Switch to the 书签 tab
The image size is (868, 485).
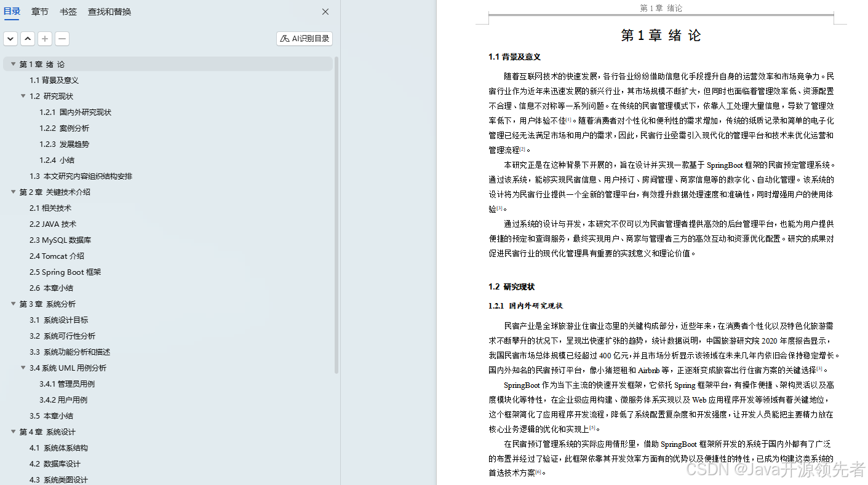pos(68,11)
